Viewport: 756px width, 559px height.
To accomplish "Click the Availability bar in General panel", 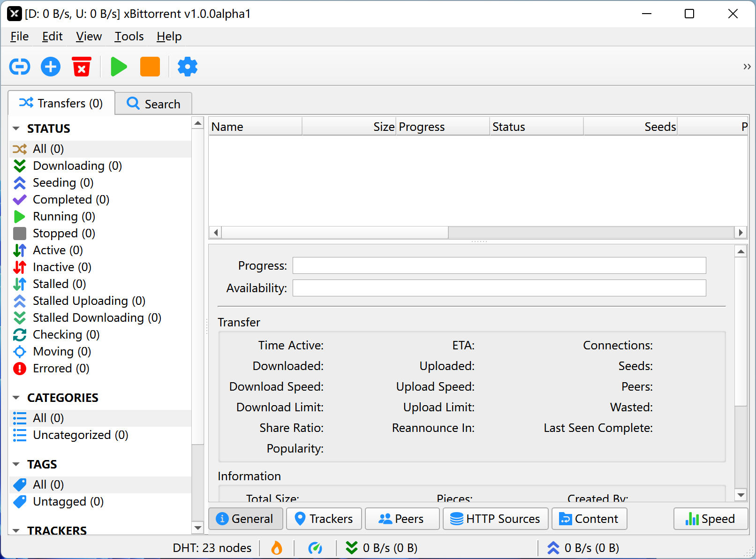I will pyautogui.click(x=499, y=288).
